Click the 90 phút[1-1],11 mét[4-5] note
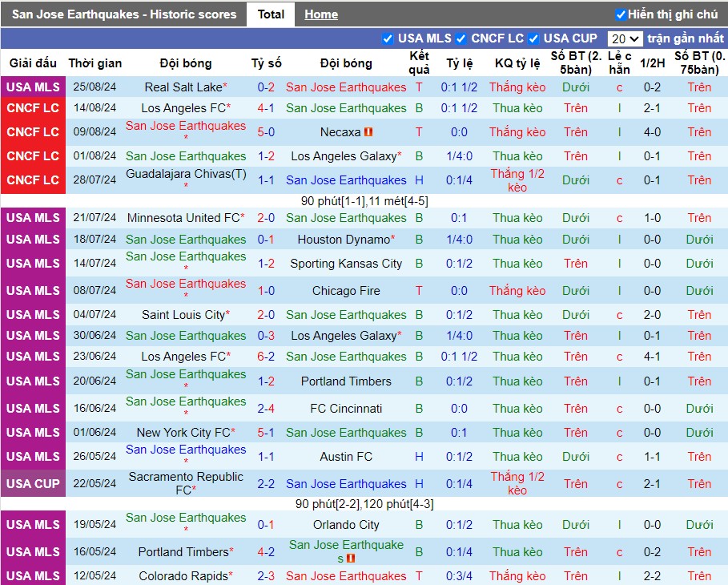 tap(364, 201)
